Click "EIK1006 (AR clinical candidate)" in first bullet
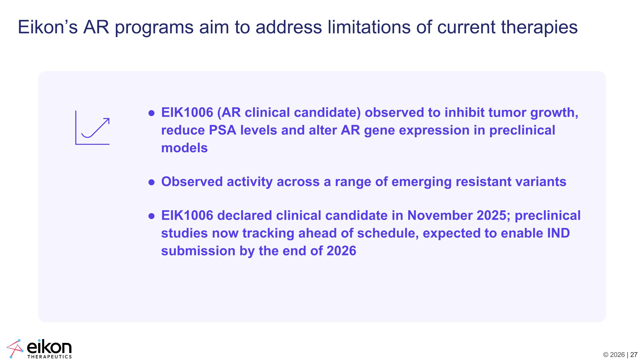The height and width of the screenshot is (362, 644). coord(261,112)
